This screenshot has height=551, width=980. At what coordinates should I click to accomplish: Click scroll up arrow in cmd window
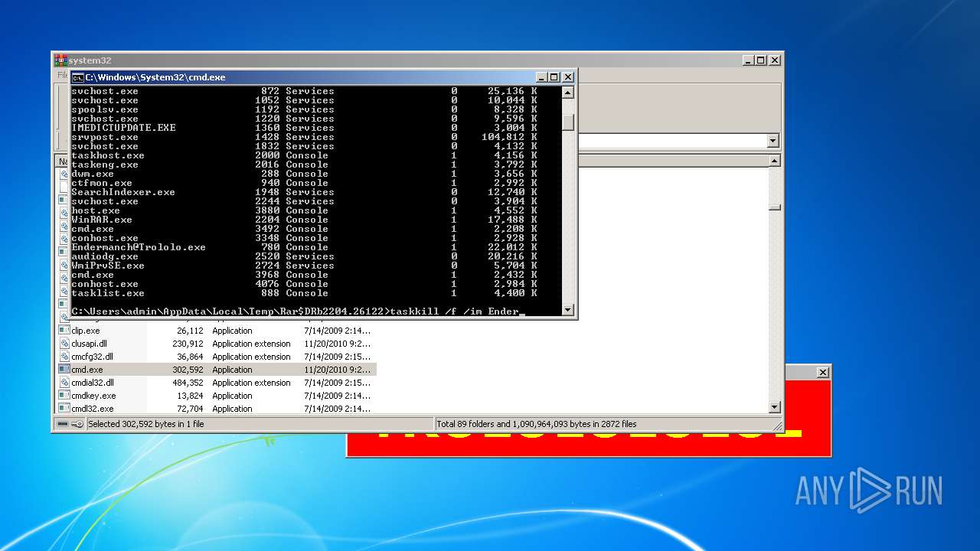tap(567, 93)
